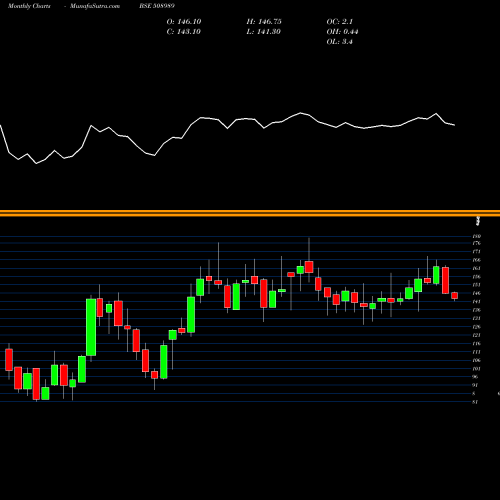This screenshot has height=500, width=500.
Task: Click the 'OH: 0.44' reading
Action: (342, 32)
